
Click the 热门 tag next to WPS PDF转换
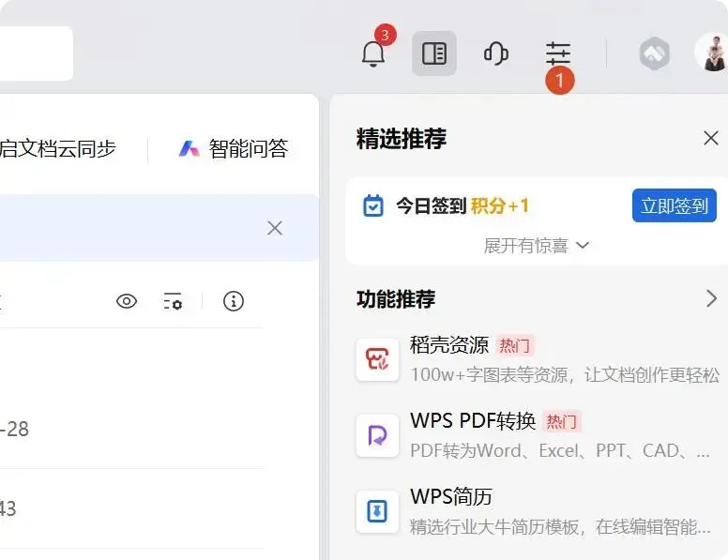[x=561, y=421]
